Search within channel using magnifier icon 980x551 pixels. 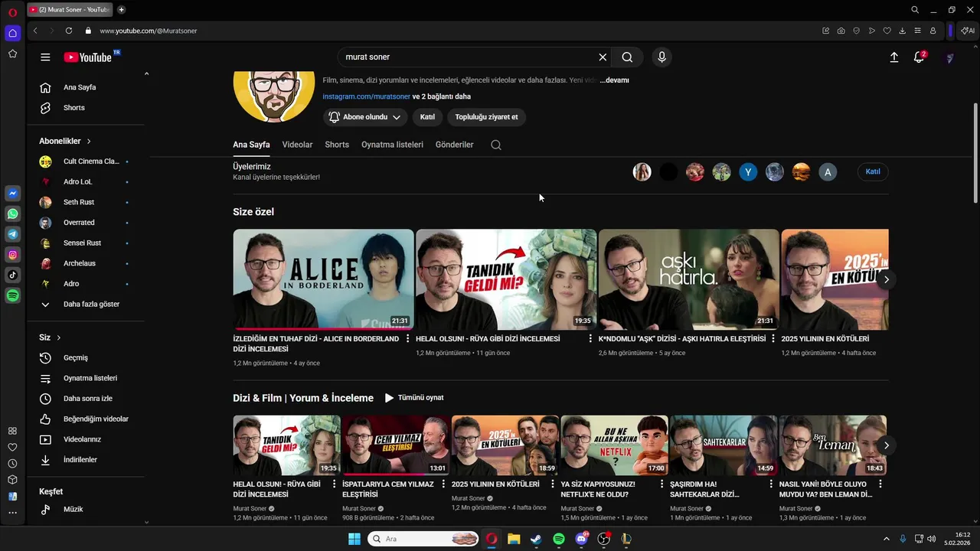point(496,145)
